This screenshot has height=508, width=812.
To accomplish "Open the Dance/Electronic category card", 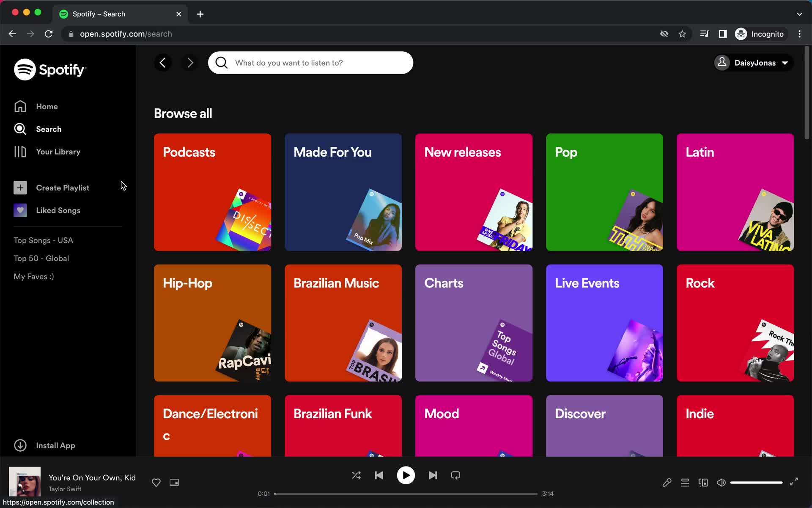I will 212,426.
